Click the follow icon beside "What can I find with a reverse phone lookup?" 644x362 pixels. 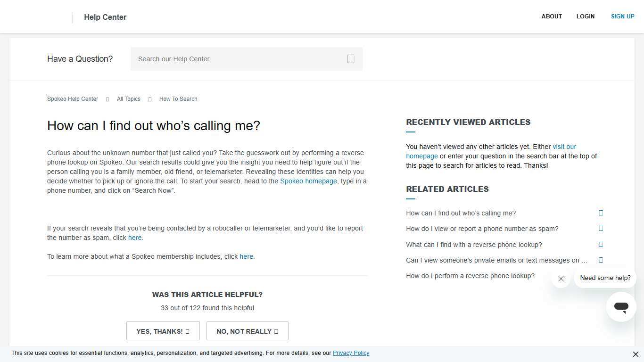[x=601, y=244]
